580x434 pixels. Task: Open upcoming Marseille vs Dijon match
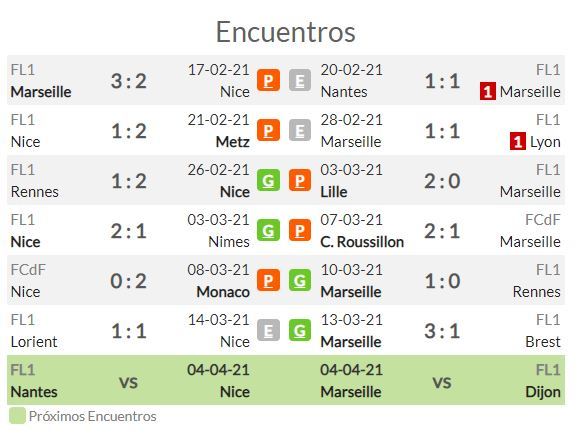pos(442,380)
